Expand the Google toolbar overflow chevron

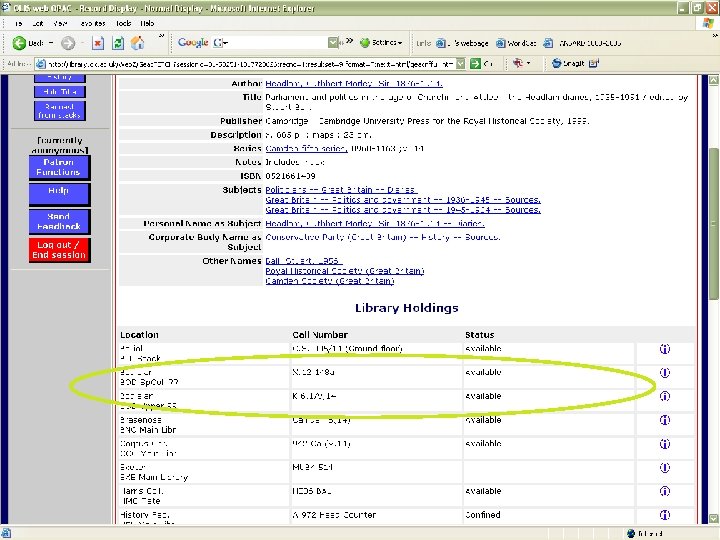coord(349,41)
